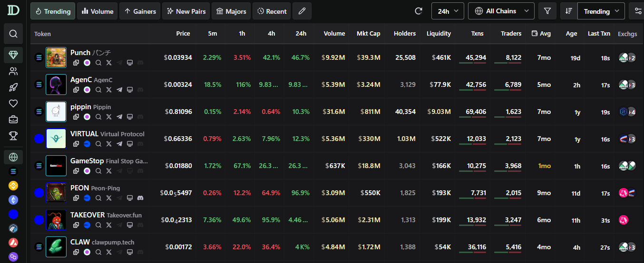The image size is (644, 263).
Task: Open website monitor icon in VIRTUAL row
Action: point(130,144)
